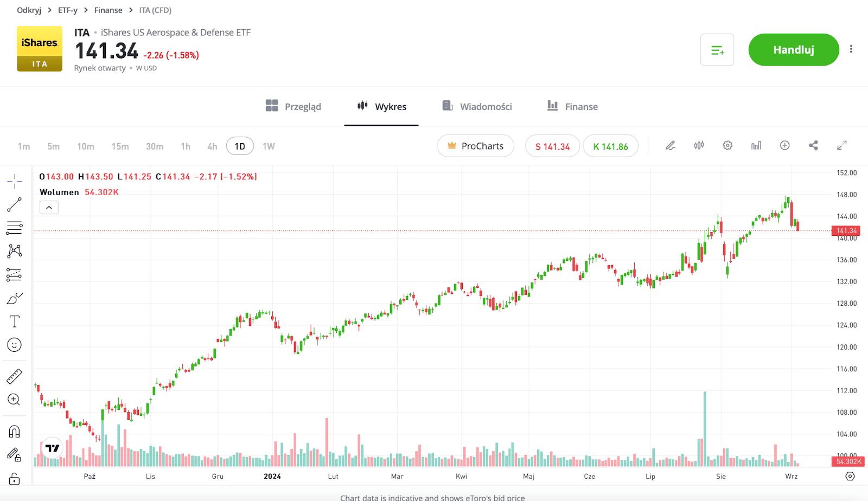Select the trend line drawing tool
Viewport: 868px width, 501px height.
tap(15, 204)
